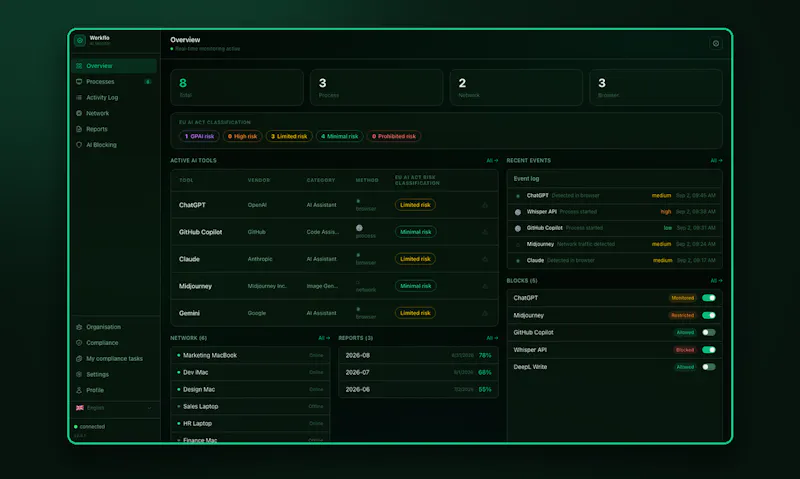
Task: Click the action icon in ChatGPT row
Action: click(x=485, y=205)
